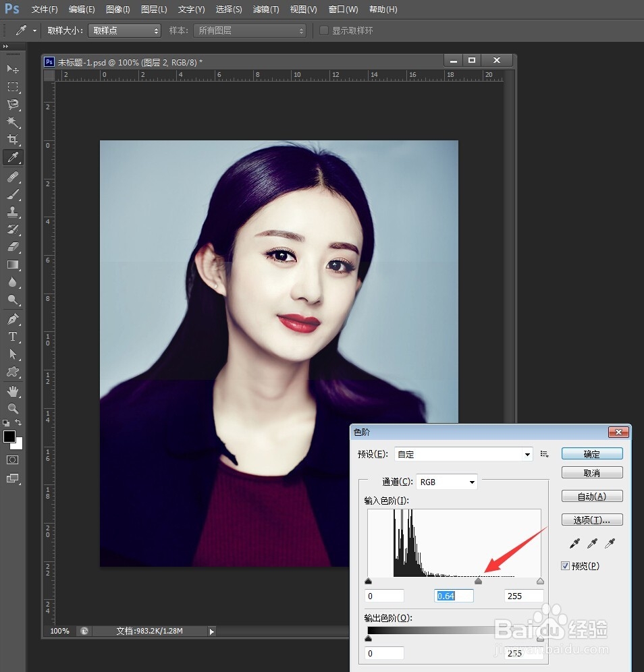Click the foreground color swatch
Screen dimensions: 644x672
9,437
